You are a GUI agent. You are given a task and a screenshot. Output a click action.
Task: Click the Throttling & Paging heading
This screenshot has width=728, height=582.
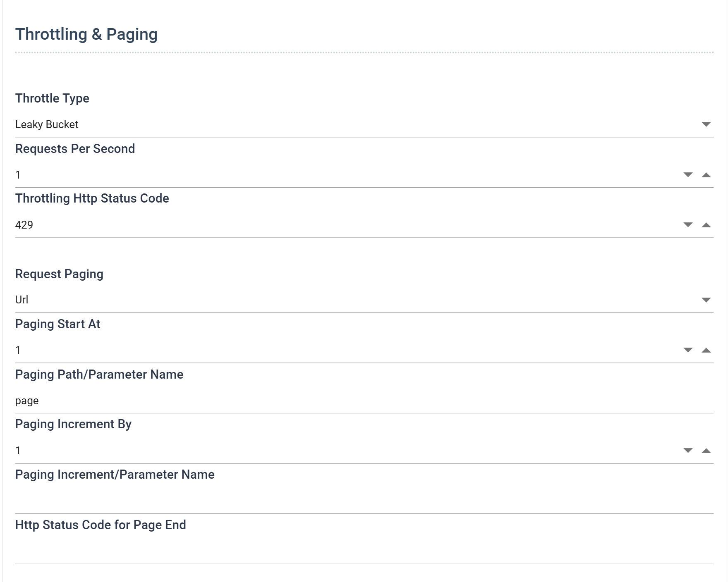coord(86,34)
